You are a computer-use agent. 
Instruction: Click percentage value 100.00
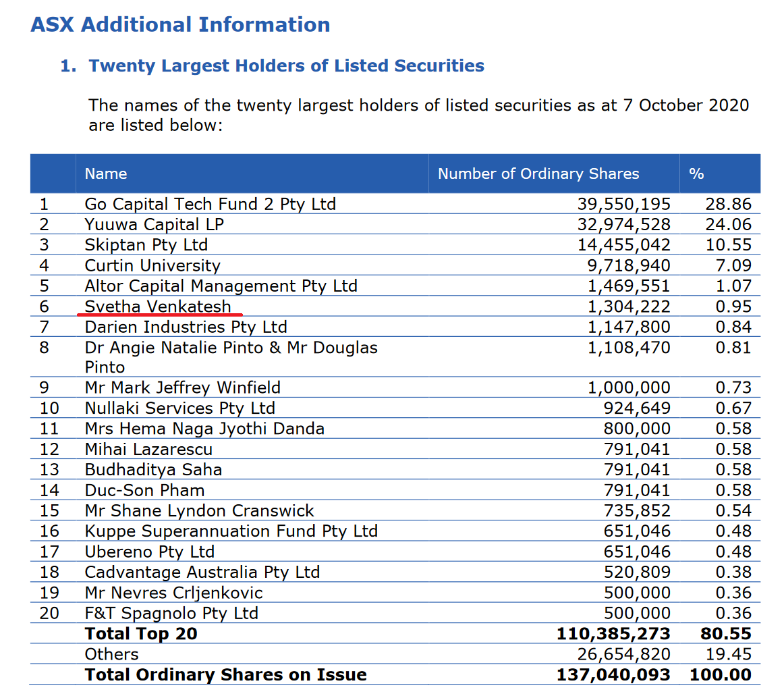tap(721, 675)
